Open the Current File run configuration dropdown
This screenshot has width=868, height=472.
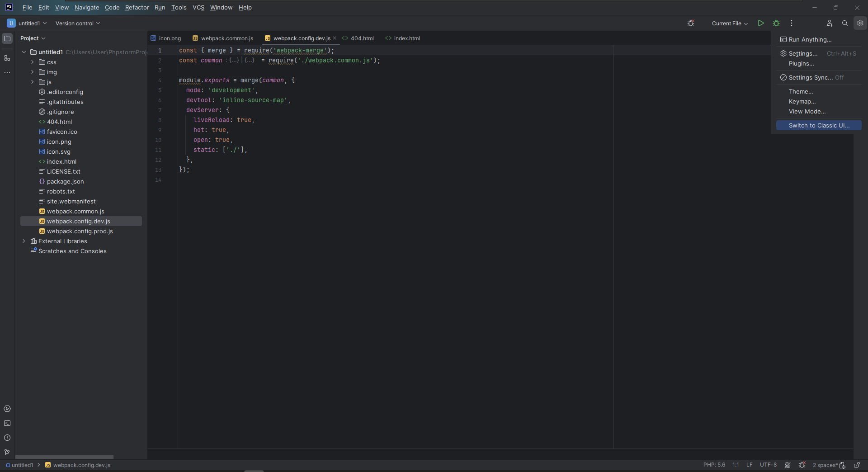point(729,23)
